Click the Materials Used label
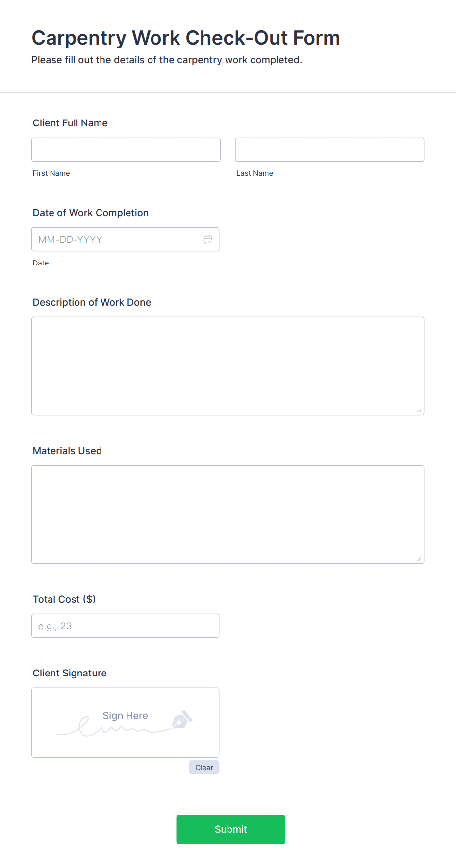456x868 pixels. click(67, 451)
